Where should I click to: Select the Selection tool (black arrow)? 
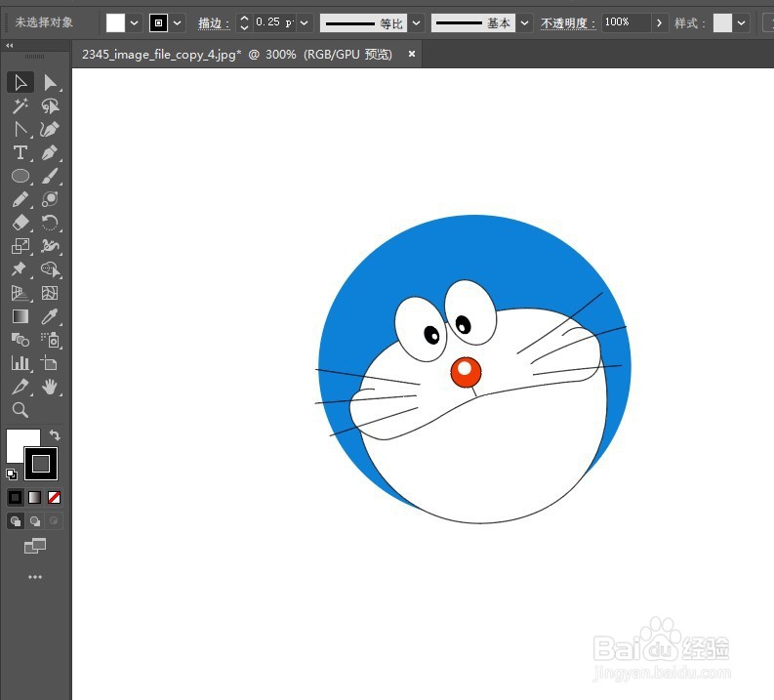tap(20, 82)
